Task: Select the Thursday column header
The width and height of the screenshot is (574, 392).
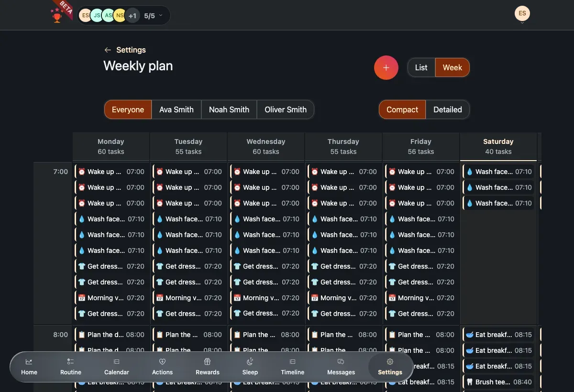Action: pos(343,147)
